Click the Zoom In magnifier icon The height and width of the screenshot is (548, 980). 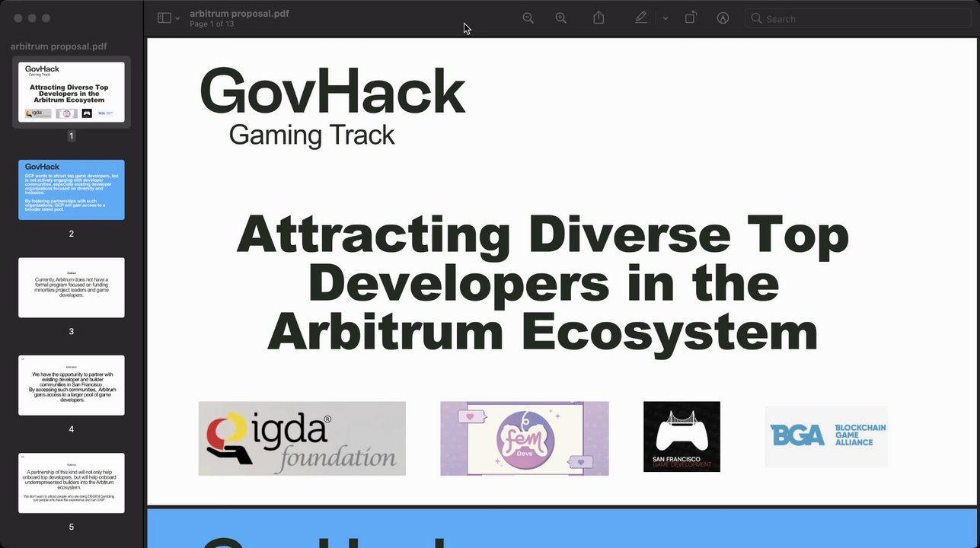coord(561,18)
